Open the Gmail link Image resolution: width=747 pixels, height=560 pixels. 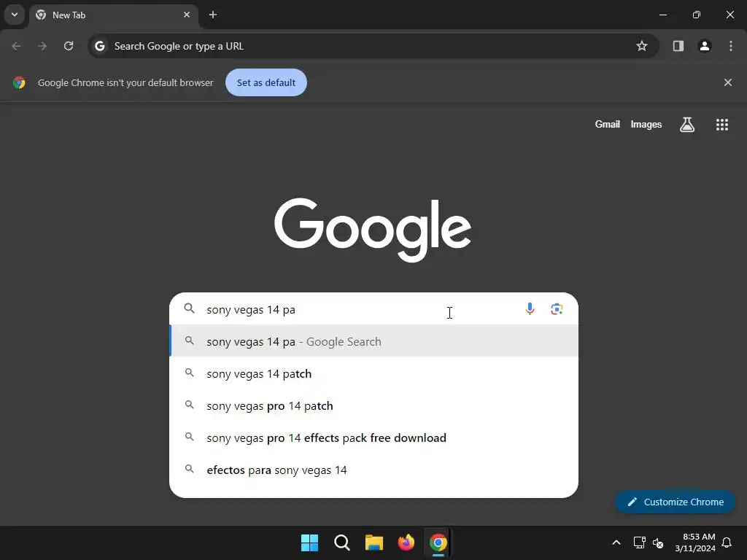coord(607,124)
